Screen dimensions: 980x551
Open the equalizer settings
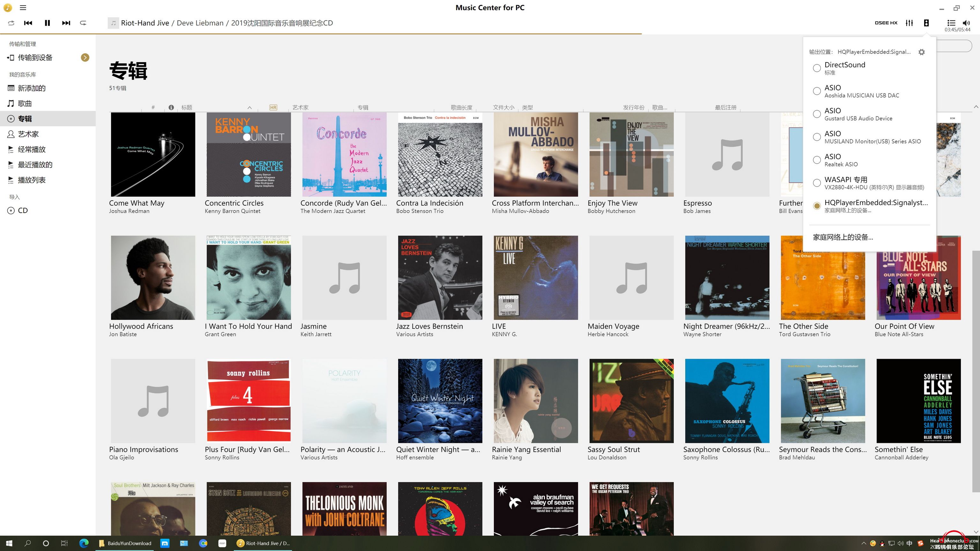tap(909, 23)
